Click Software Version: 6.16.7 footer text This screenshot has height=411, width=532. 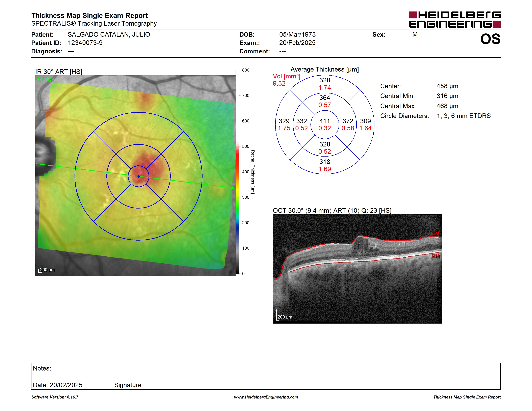[x=55, y=397]
